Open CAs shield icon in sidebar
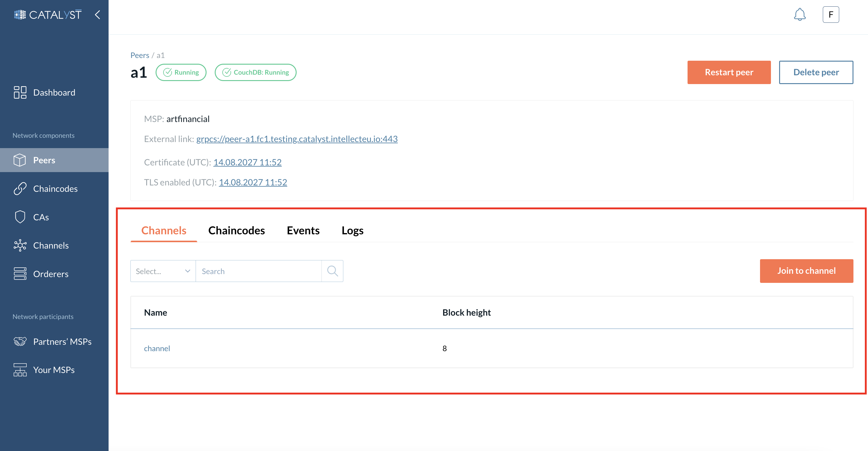The width and height of the screenshot is (868, 451). coord(20,217)
